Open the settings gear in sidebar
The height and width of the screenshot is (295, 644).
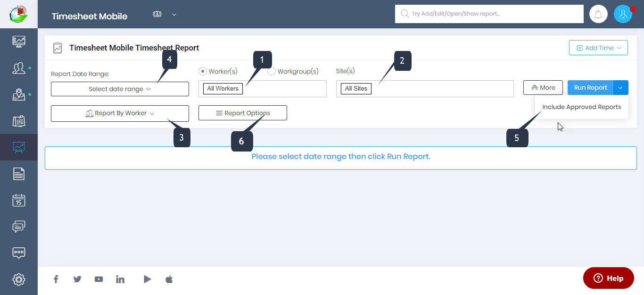(x=19, y=279)
